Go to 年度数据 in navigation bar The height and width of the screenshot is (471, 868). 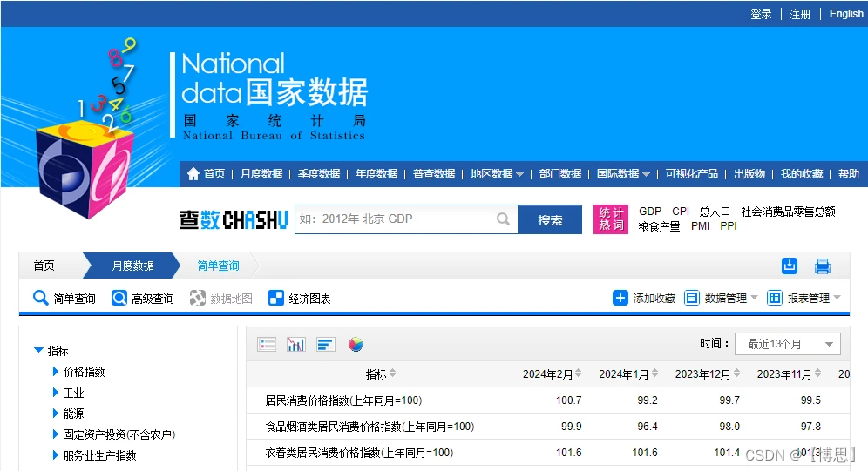click(376, 173)
